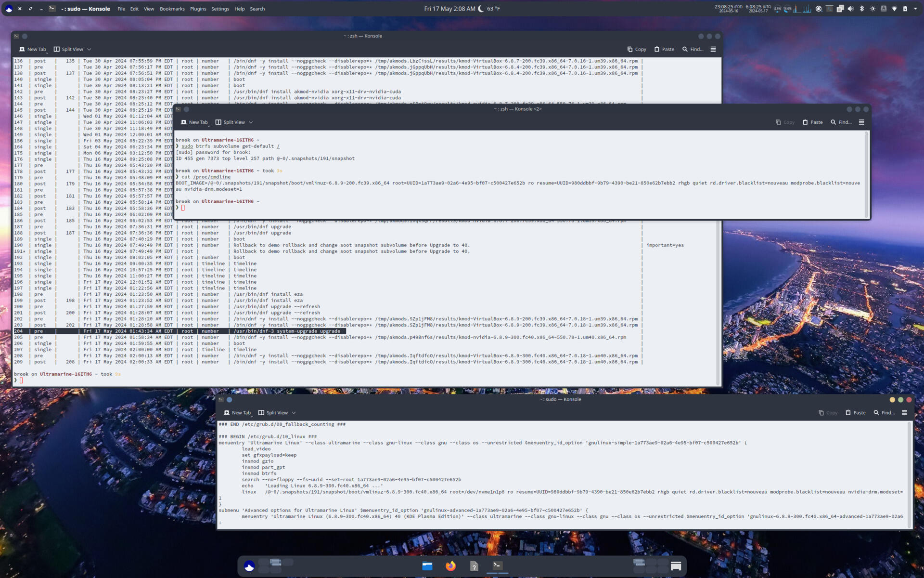
Task: Click the weather widget showing 63 °F
Action: click(x=488, y=9)
